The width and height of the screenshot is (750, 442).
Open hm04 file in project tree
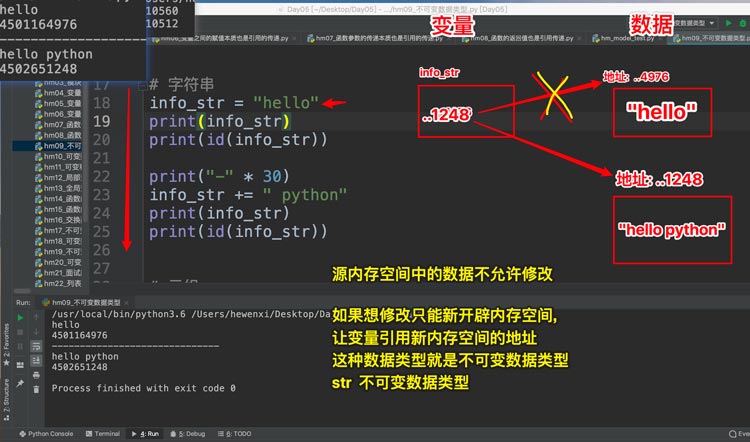(58, 93)
